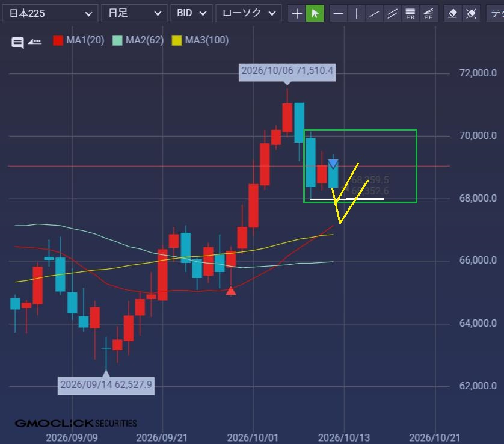Screen dimensions: 504x444
Task: Click the 2026/10/01 date axis label
Action: coord(253,437)
